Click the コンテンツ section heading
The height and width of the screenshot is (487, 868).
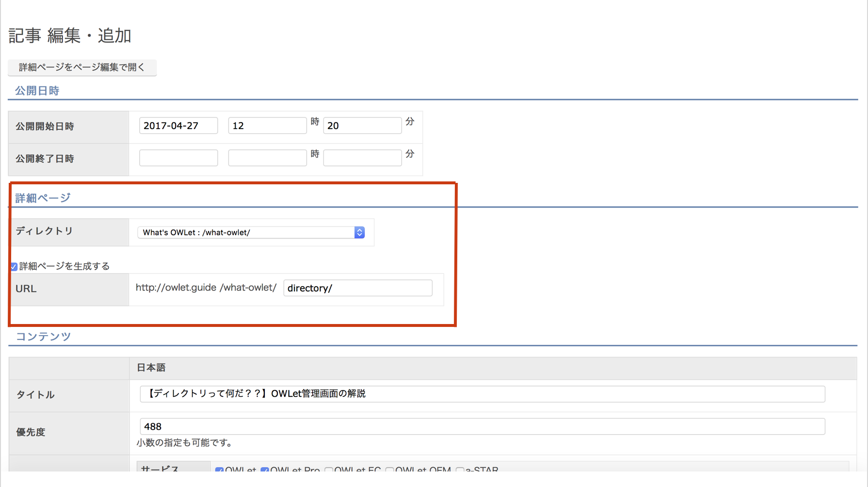coord(44,337)
